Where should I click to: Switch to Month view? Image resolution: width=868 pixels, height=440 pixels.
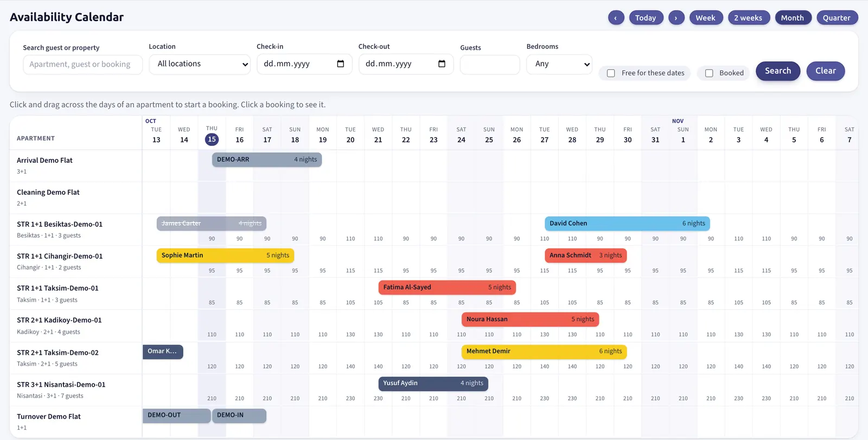click(x=793, y=18)
